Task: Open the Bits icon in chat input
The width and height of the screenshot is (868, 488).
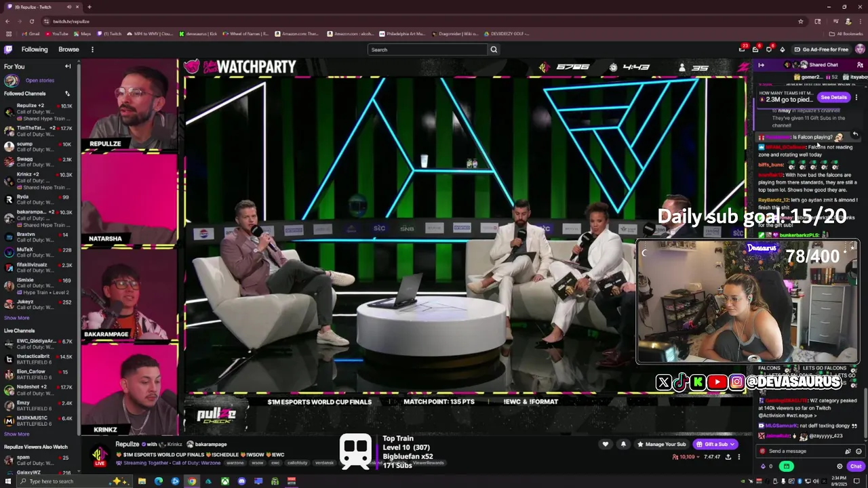Action: (848, 451)
